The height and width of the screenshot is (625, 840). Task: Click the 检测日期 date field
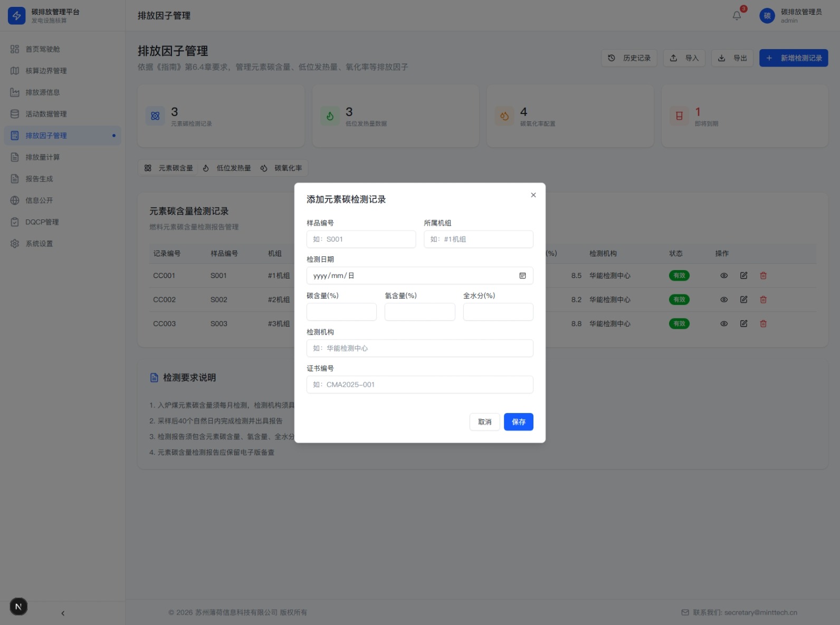point(420,276)
